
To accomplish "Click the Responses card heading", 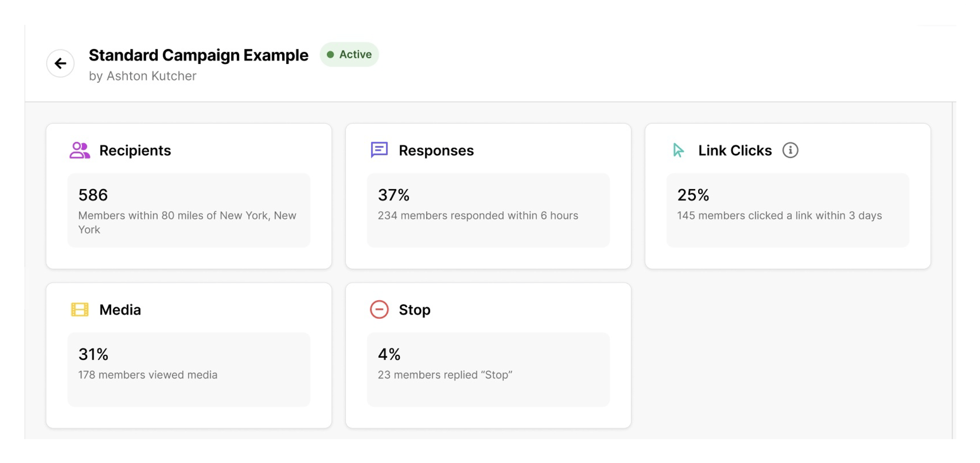I will [436, 151].
